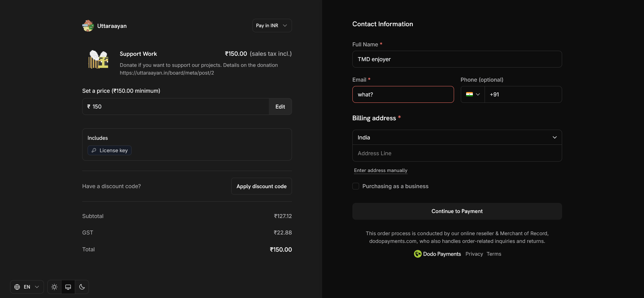Open the EN language selector

click(x=27, y=287)
